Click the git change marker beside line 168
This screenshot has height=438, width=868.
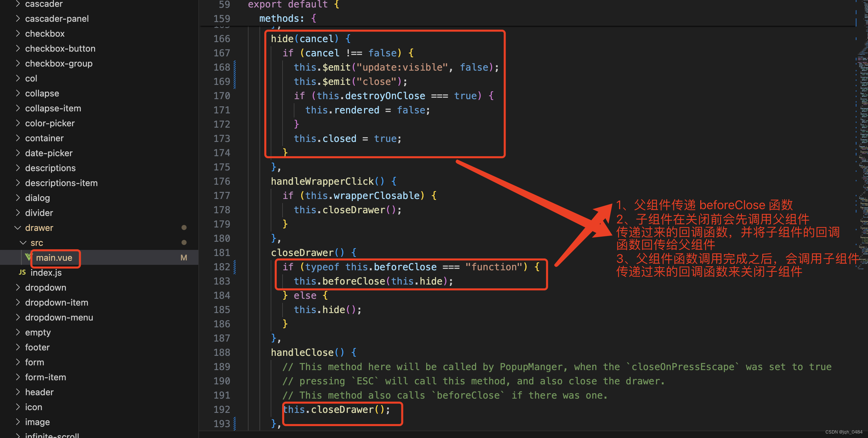click(x=235, y=67)
